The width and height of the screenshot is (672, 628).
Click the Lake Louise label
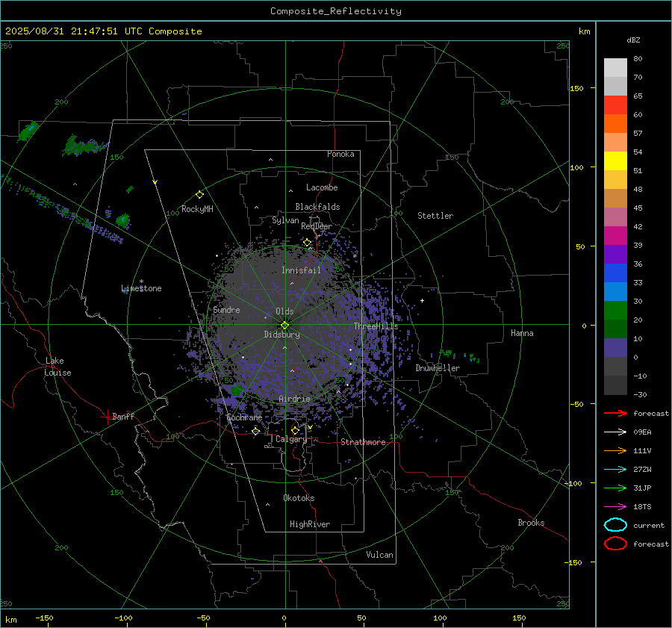pyautogui.click(x=57, y=367)
